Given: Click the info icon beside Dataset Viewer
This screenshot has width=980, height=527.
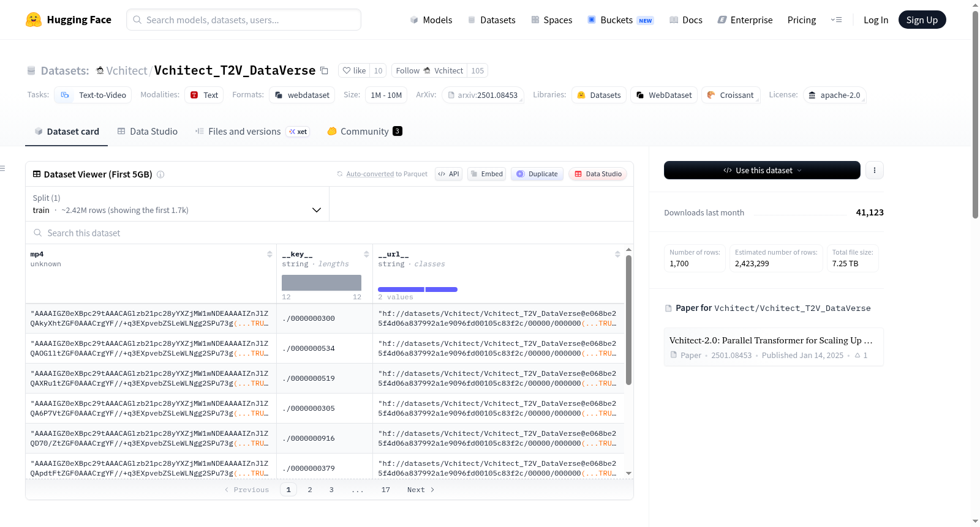Looking at the screenshot, I should point(160,174).
